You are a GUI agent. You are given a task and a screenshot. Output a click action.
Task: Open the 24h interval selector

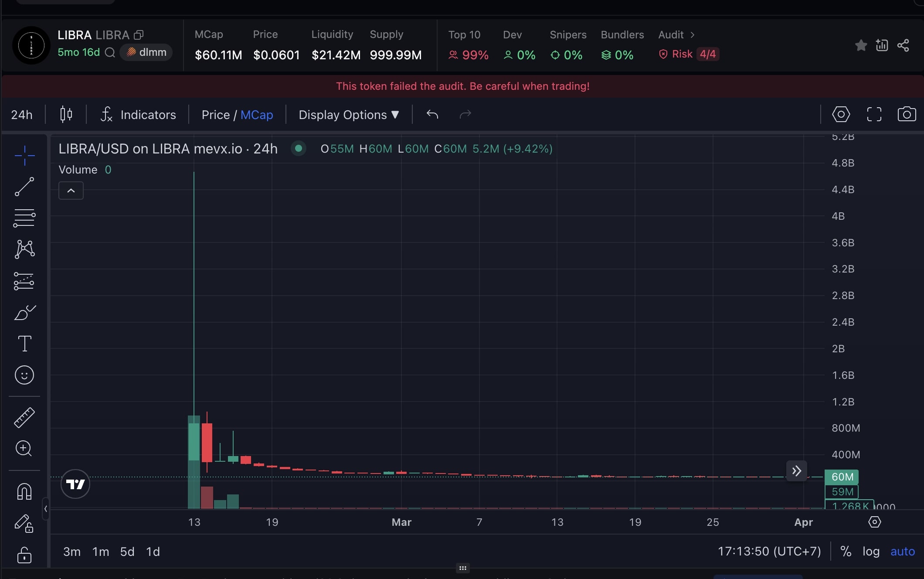(x=22, y=115)
